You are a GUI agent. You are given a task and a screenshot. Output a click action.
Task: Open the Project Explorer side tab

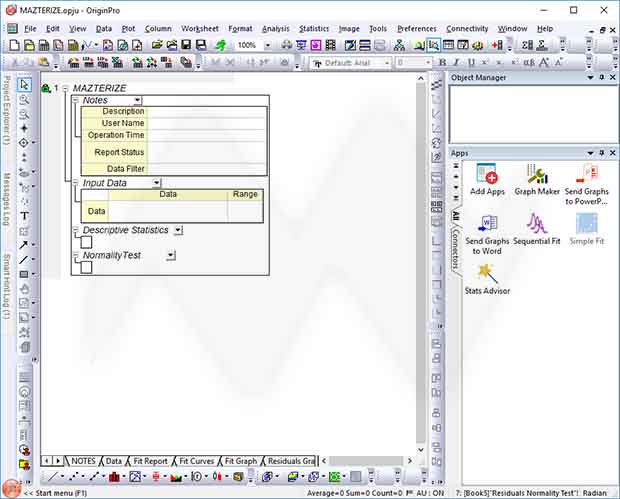6,110
